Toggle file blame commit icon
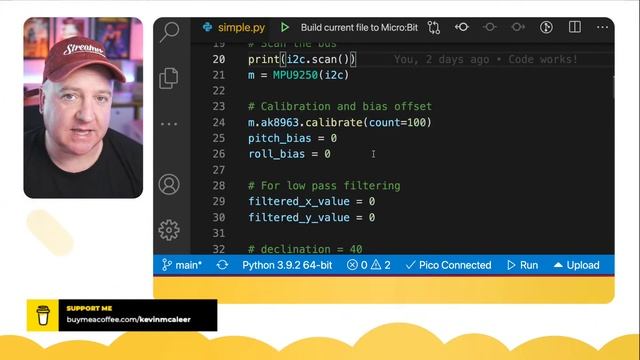 pyautogui.click(x=462, y=27)
